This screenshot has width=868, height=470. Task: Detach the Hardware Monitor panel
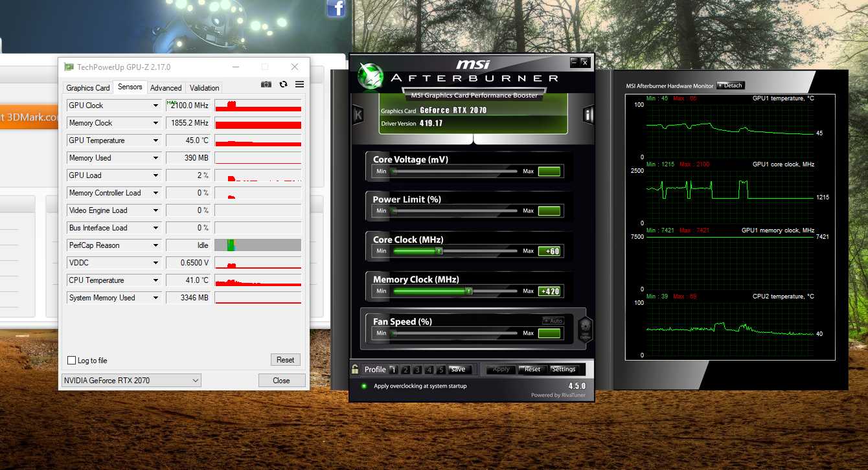click(731, 85)
